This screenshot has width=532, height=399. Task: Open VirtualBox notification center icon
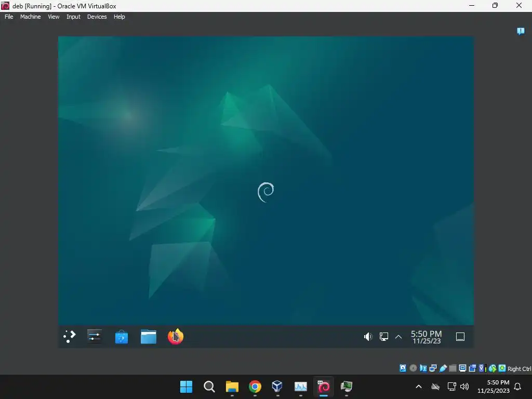521,31
